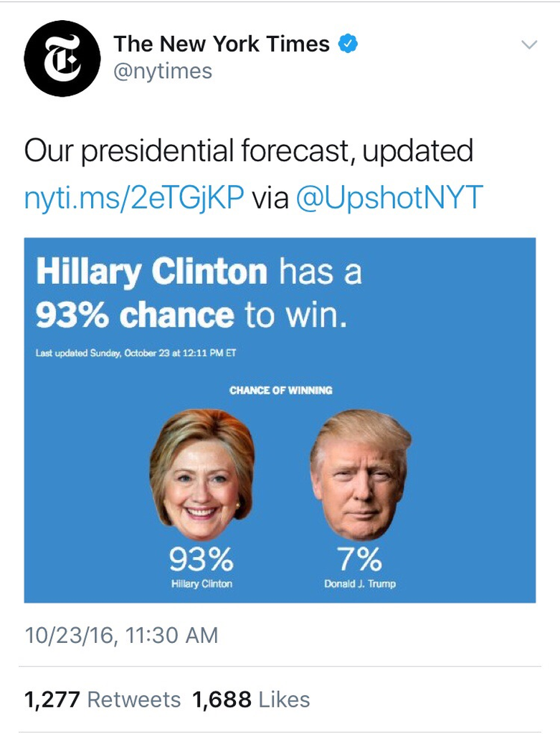This screenshot has width=560, height=734.
Task: Click the large 93% figure
Action: coord(201,558)
